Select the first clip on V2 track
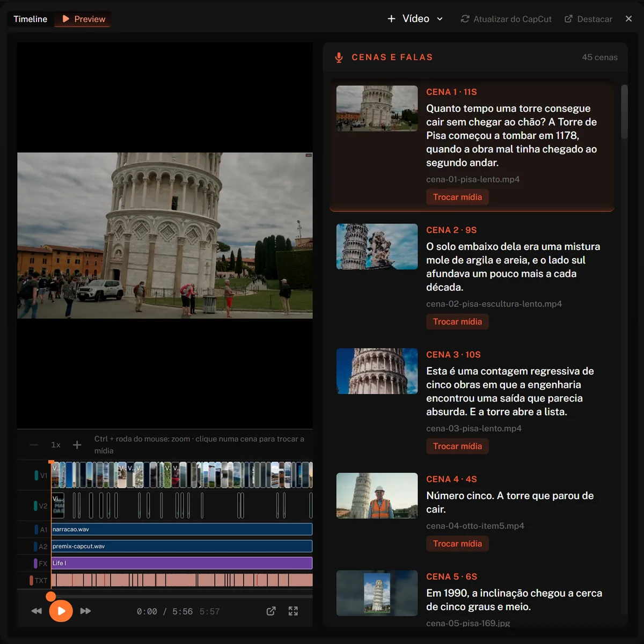This screenshot has height=644, width=644. coord(58,506)
